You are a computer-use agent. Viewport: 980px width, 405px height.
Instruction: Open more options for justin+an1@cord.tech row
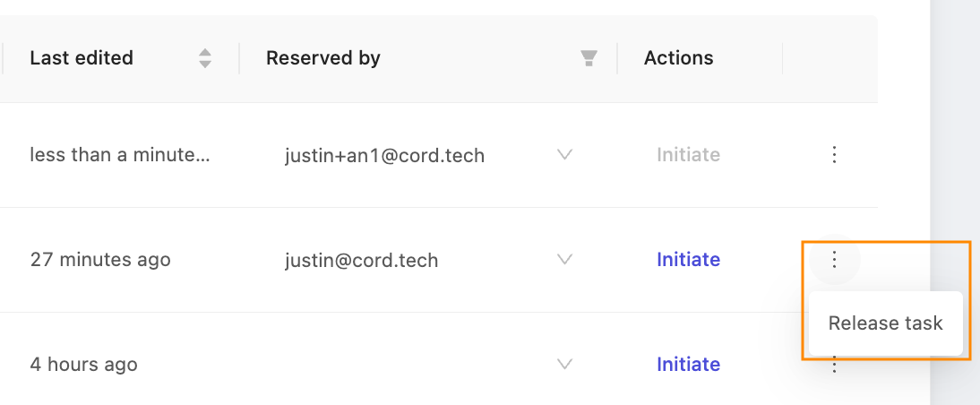click(834, 154)
